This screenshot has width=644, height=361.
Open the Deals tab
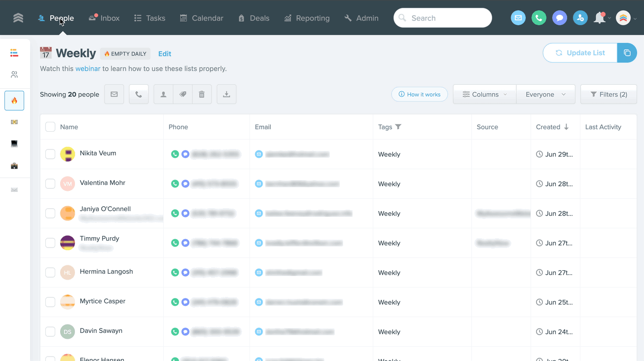tap(253, 18)
